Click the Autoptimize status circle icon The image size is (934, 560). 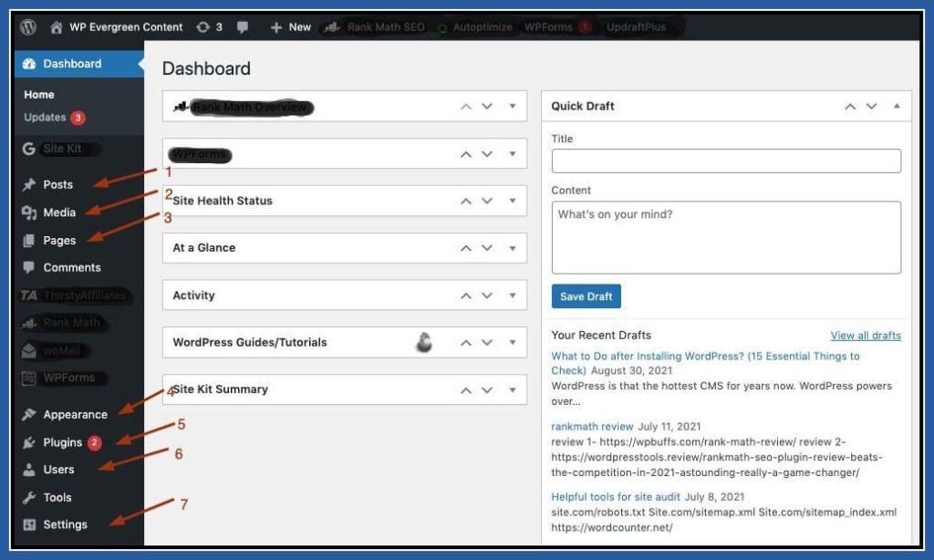coord(442,28)
